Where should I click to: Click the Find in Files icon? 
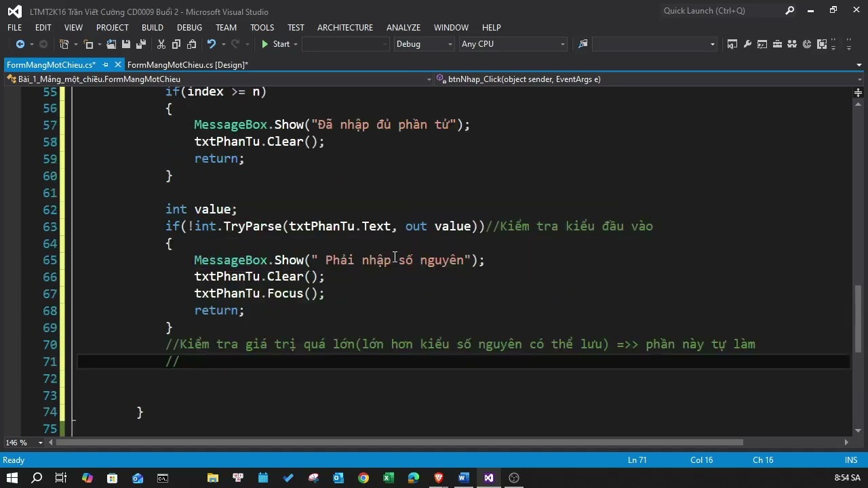(x=583, y=44)
